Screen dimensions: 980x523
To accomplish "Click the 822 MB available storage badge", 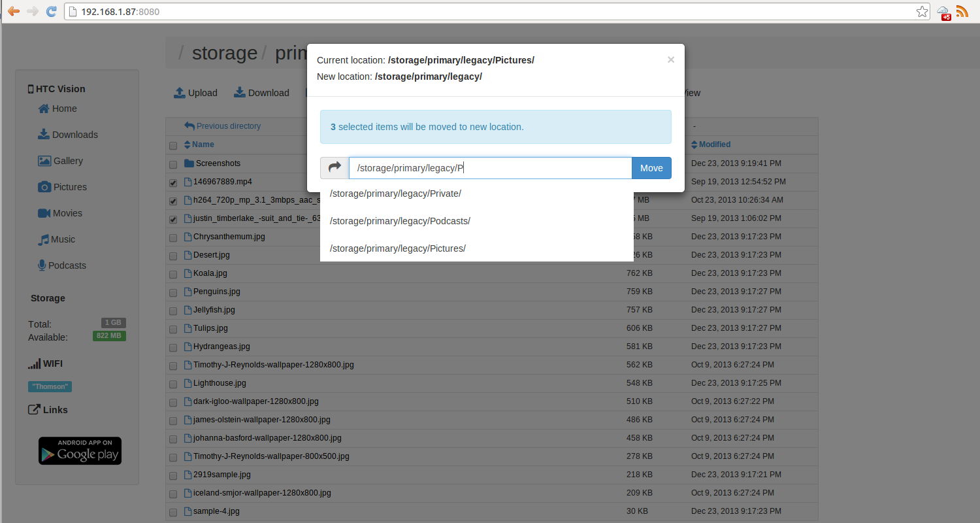I will [109, 336].
